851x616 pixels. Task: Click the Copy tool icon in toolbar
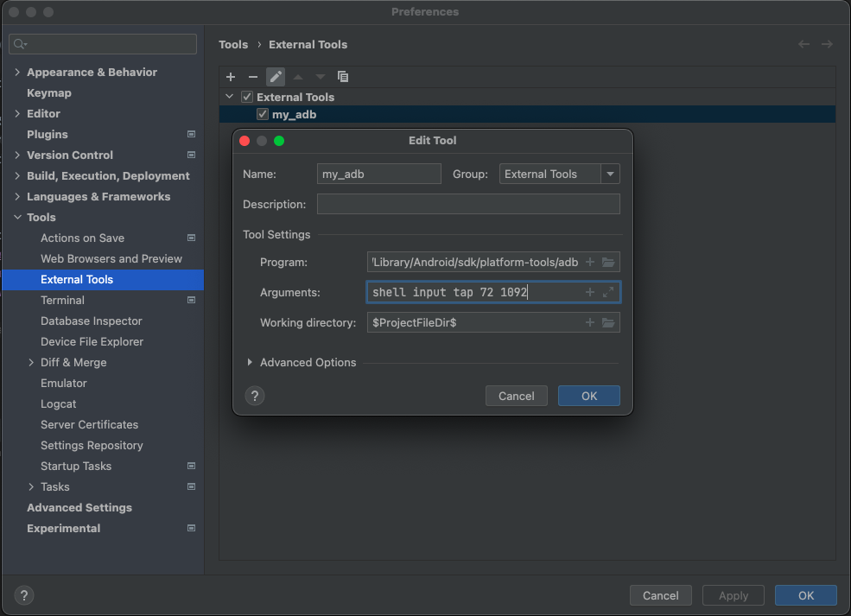point(343,77)
